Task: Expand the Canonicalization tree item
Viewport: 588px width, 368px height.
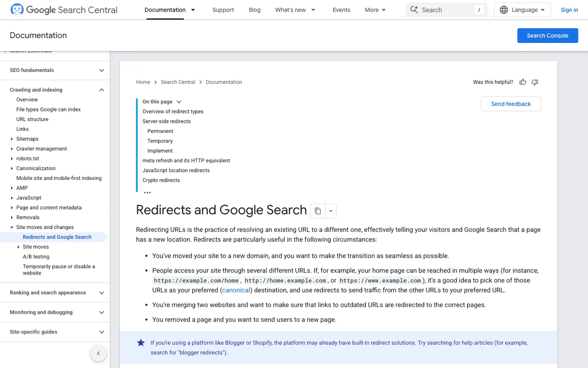Action: [x=12, y=168]
